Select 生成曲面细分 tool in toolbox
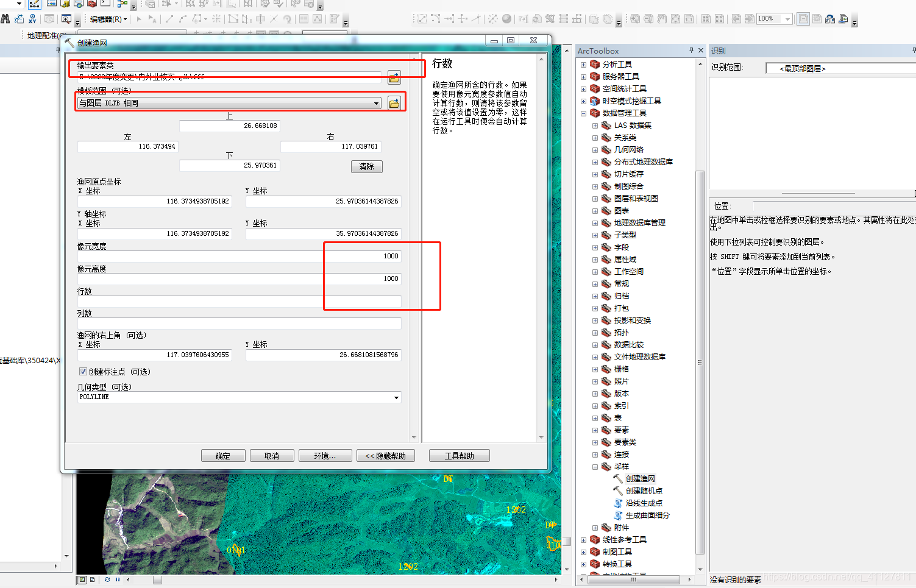 647,515
